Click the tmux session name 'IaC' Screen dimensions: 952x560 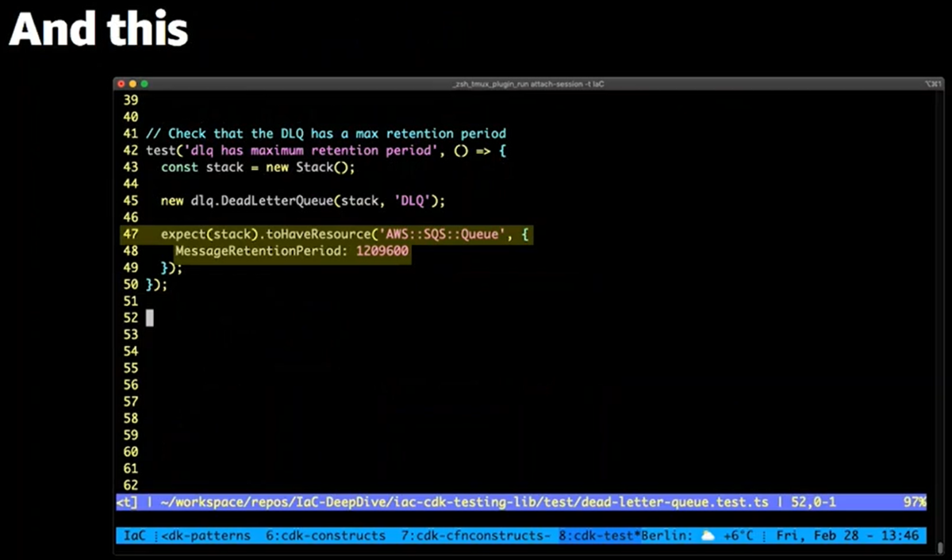click(x=135, y=535)
